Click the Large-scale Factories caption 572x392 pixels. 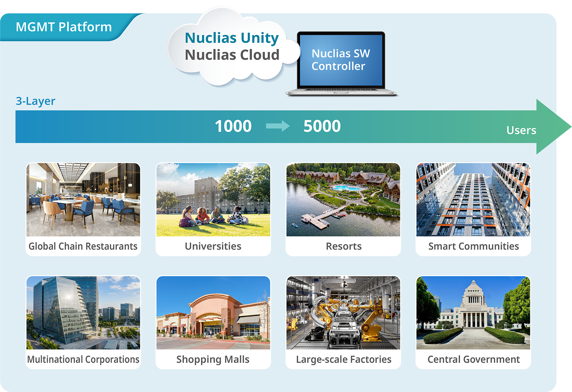pos(344,359)
